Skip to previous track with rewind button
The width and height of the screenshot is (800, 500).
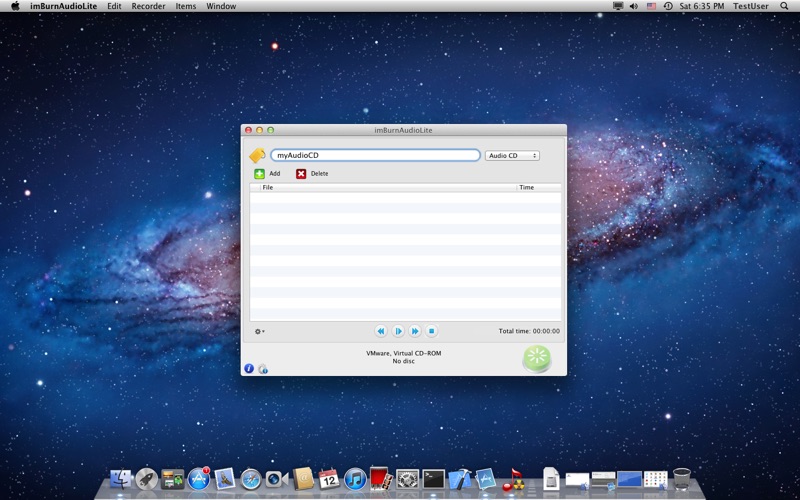[x=381, y=331]
